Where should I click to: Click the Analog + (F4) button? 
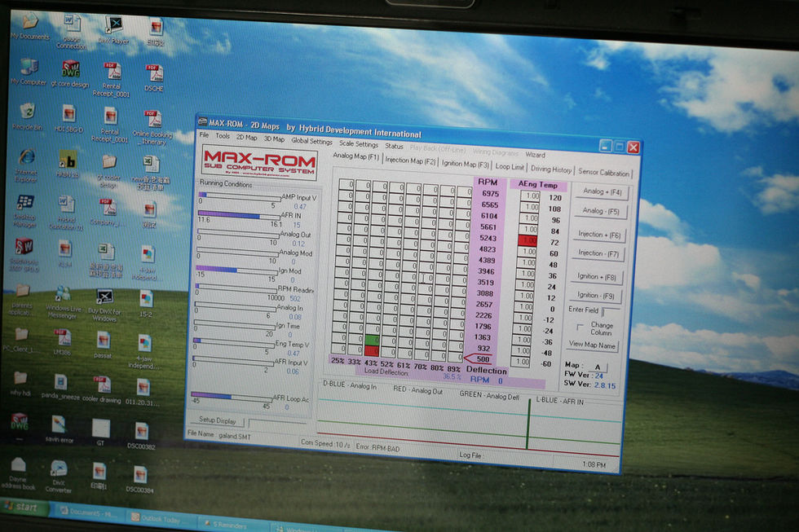click(x=602, y=191)
